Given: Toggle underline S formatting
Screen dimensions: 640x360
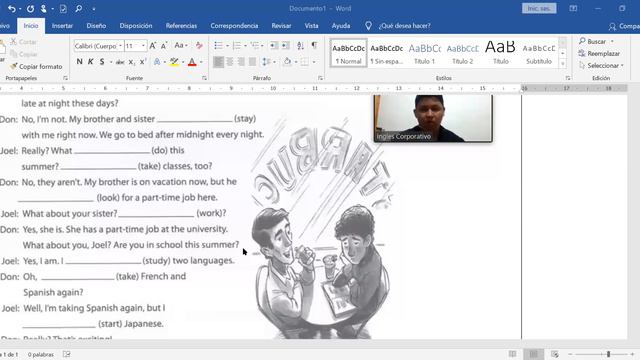Looking at the screenshot, I should pyautogui.click(x=102, y=62).
